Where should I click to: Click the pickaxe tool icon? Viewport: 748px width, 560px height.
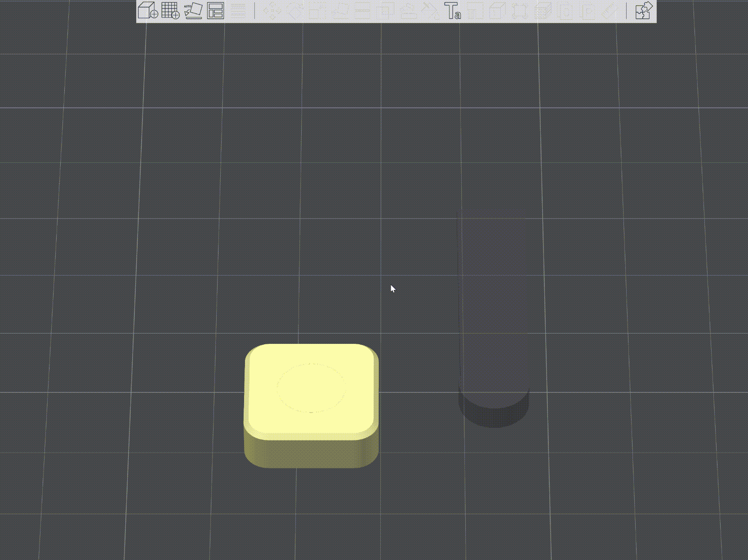click(430, 10)
